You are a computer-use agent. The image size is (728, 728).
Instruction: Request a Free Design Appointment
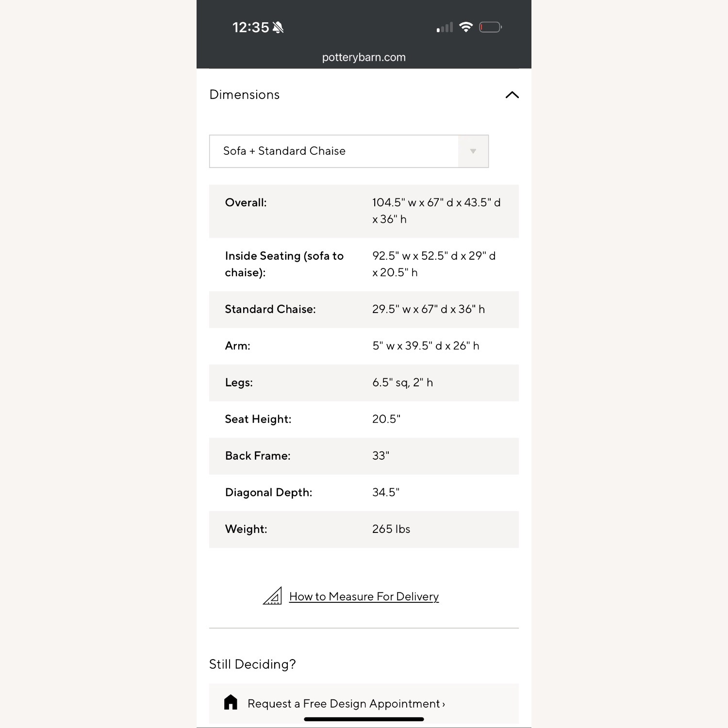pos(346,704)
